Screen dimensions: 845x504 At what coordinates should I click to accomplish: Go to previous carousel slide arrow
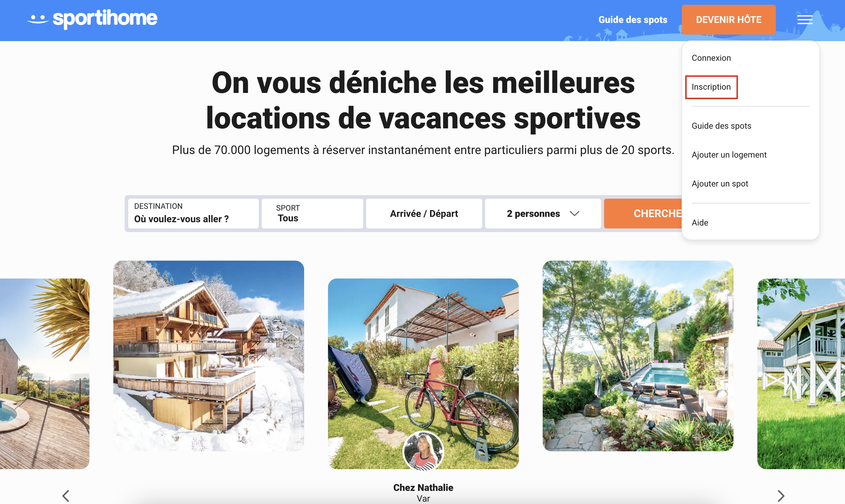point(66,495)
